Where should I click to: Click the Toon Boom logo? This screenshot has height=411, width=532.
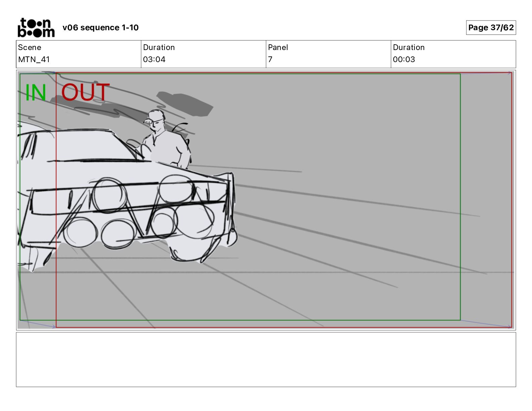tap(36, 28)
